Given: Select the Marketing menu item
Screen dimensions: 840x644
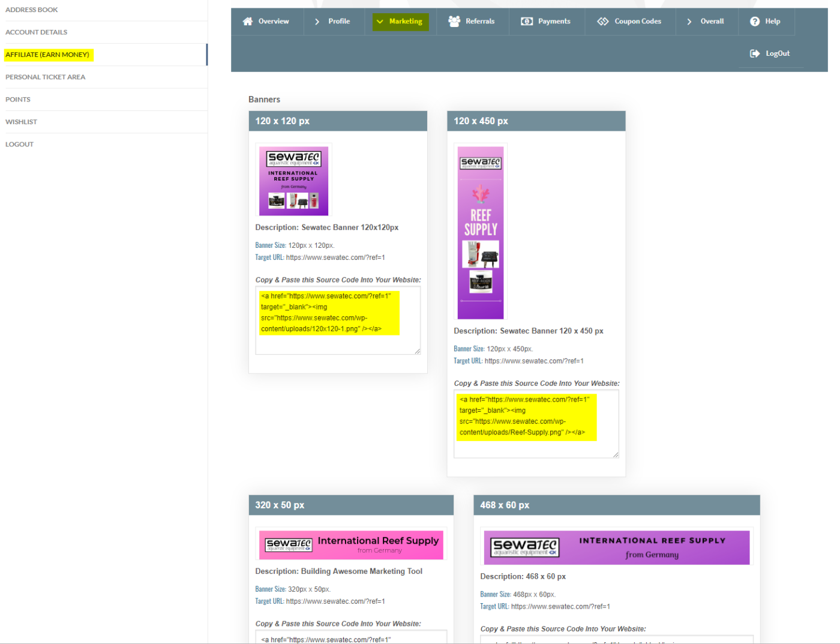Looking at the screenshot, I should pos(400,22).
